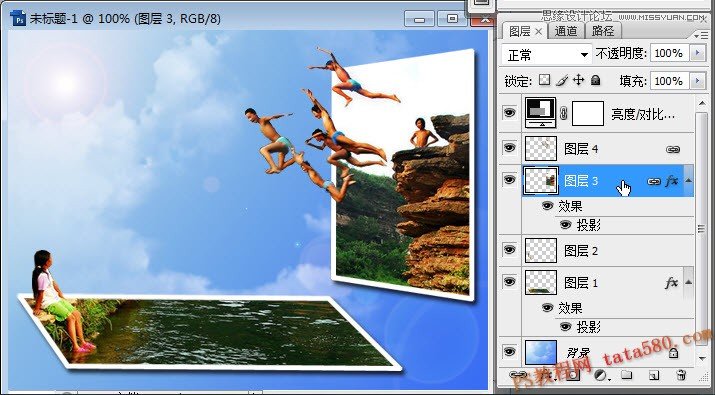This screenshot has width=715, height=395.
Task: Lock image pixels brush icon
Action: (562, 80)
